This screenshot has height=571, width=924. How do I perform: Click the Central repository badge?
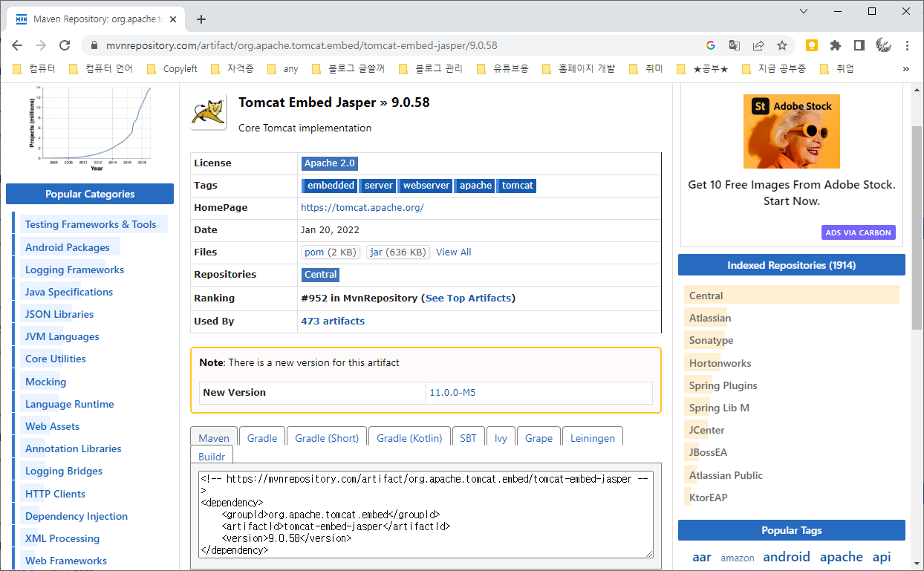(x=321, y=275)
